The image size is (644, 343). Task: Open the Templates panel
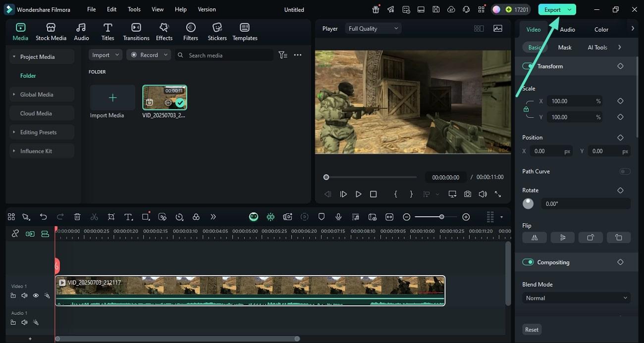point(245,32)
